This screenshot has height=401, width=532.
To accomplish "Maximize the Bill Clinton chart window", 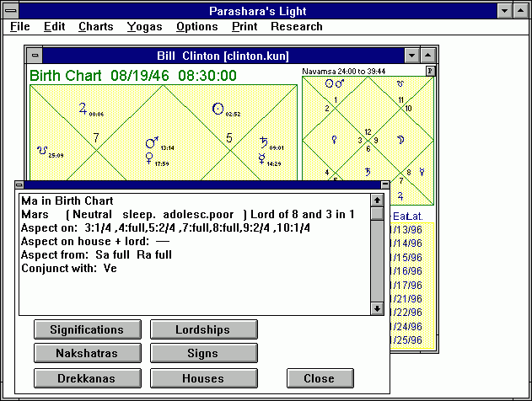I will coord(428,56).
